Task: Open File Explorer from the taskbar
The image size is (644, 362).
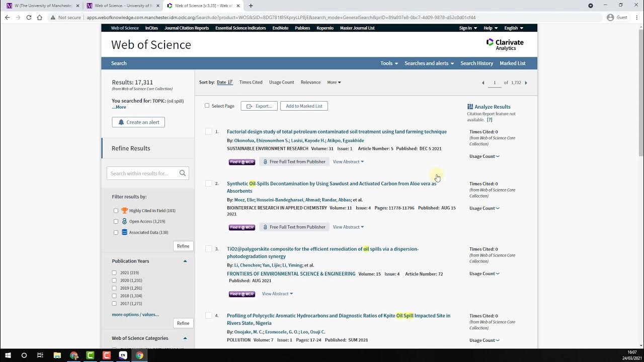Action: tap(57, 355)
